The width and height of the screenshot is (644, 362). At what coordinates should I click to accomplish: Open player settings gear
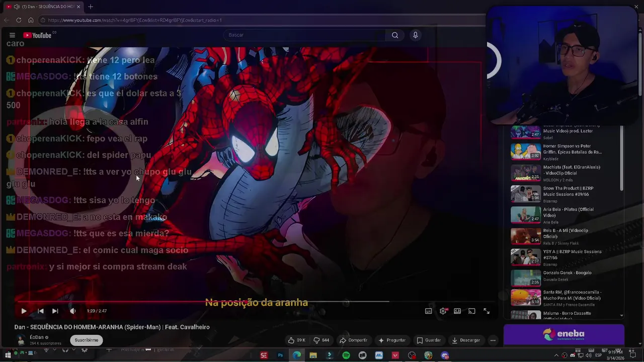click(x=443, y=311)
